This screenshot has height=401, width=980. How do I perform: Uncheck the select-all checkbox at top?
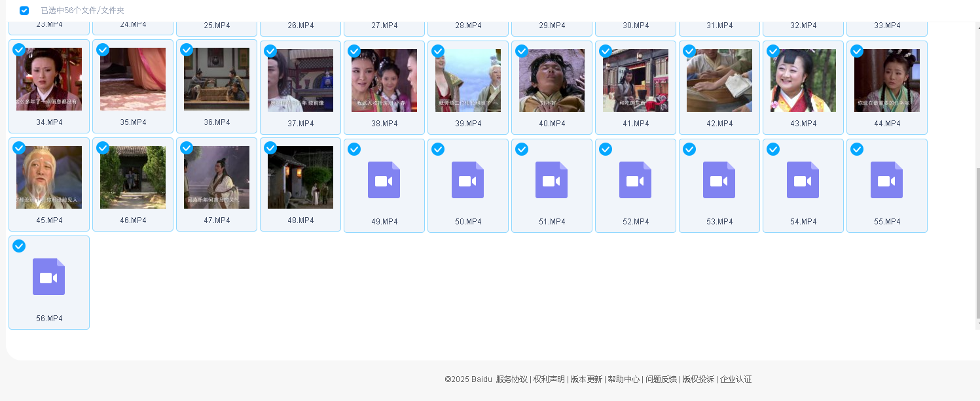tap(24, 10)
